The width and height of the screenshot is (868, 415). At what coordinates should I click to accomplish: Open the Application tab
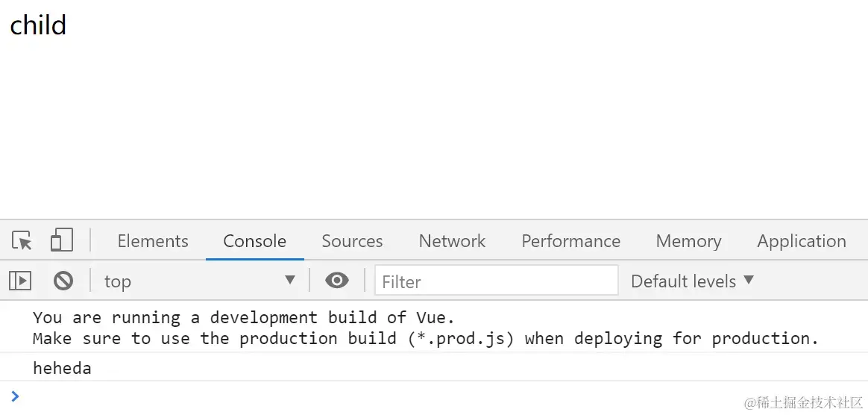pyautogui.click(x=802, y=241)
